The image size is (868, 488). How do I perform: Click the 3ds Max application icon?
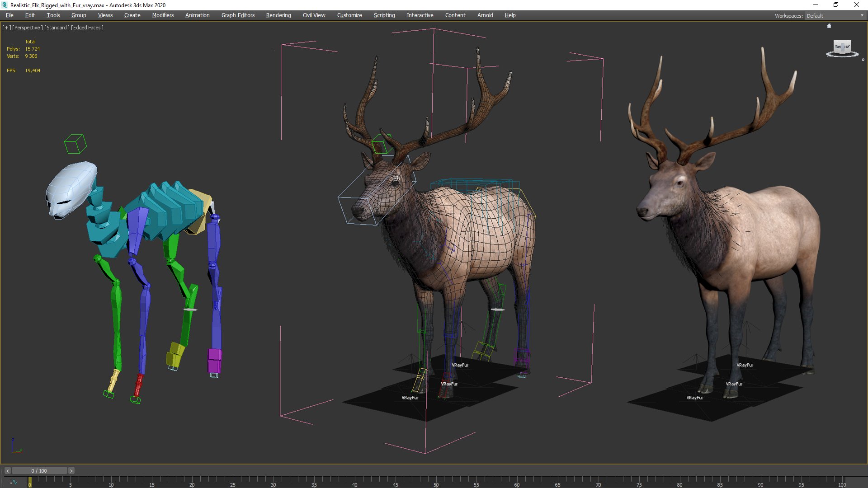pyautogui.click(x=5, y=5)
